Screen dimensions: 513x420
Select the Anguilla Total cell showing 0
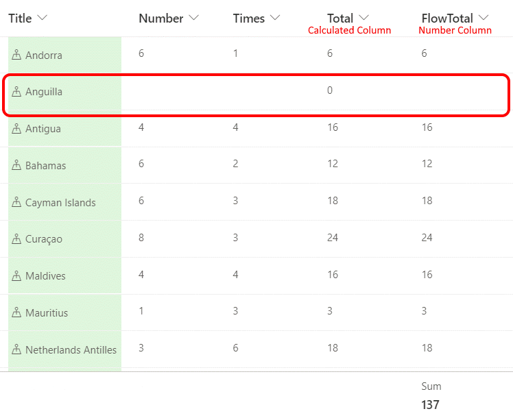(330, 90)
